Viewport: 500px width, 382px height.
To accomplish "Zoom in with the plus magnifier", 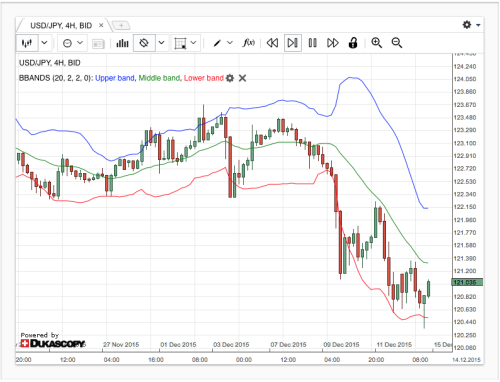I will pos(377,43).
